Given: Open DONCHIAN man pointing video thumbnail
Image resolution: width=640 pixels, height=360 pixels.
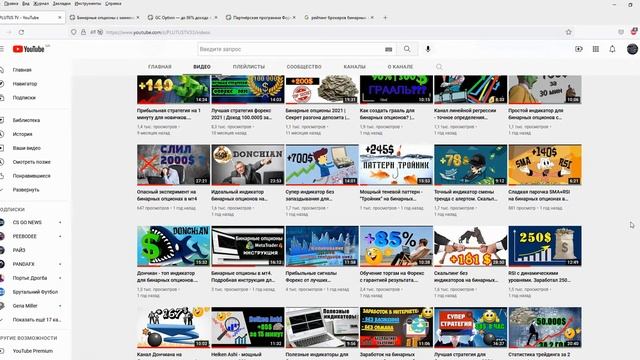Looking at the screenshot, I should click(x=248, y=164).
